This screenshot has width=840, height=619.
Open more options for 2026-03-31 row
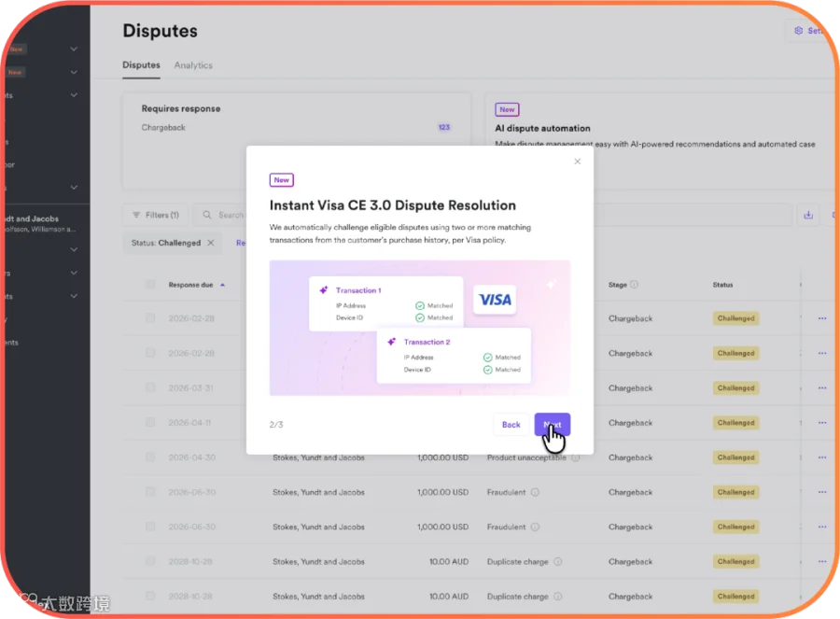822,388
